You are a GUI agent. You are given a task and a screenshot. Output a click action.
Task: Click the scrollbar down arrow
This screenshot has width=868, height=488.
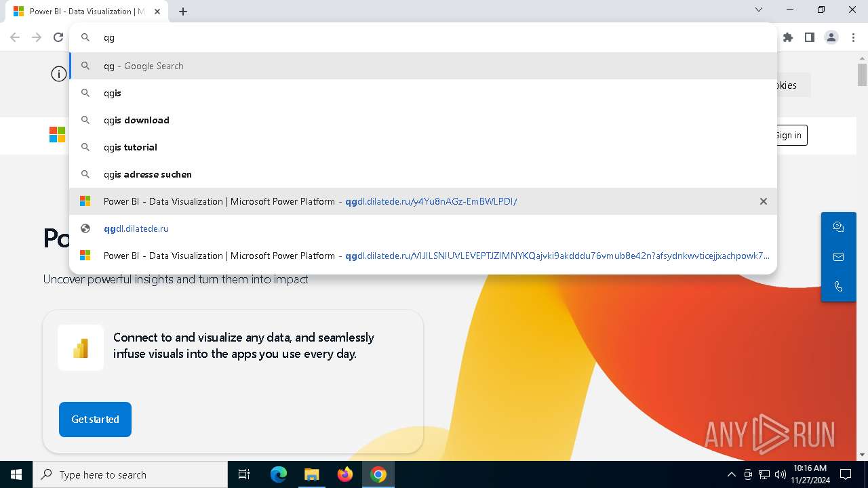[x=862, y=455]
